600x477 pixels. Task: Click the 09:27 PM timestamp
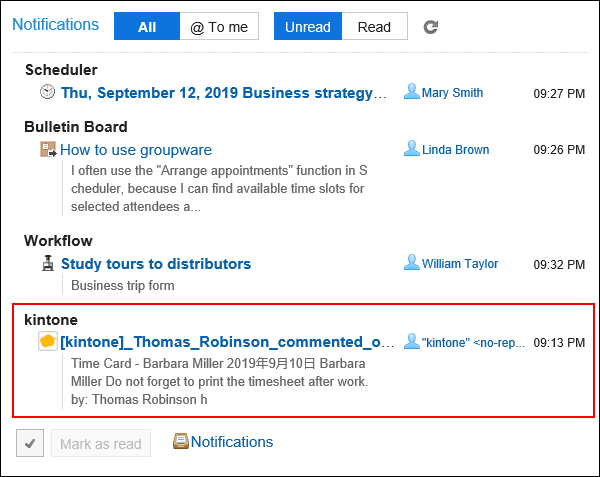[x=559, y=93]
